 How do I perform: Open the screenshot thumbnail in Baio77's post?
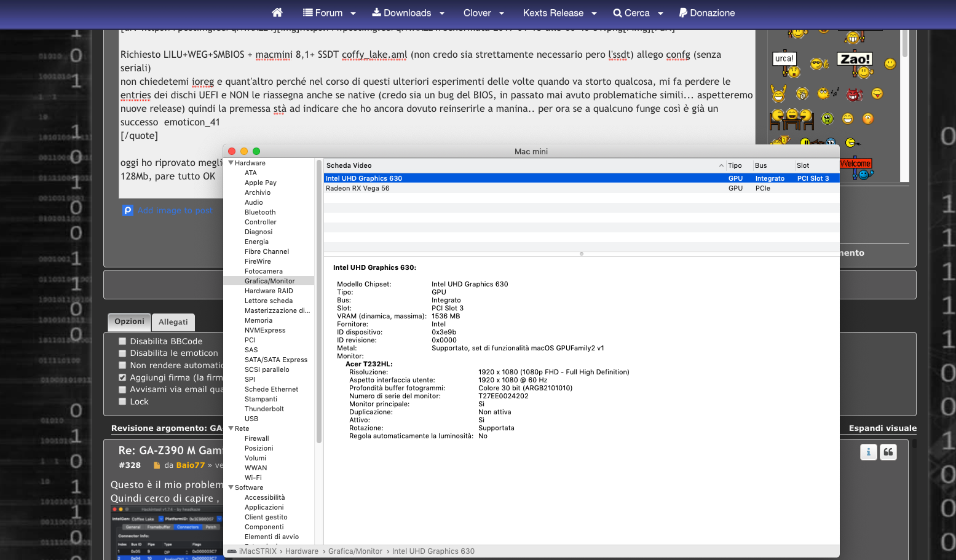167,532
